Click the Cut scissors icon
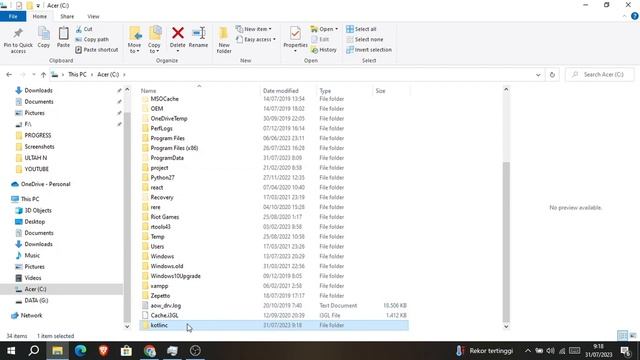Image resolution: width=640 pixels, height=360 pixels. click(x=79, y=29)
